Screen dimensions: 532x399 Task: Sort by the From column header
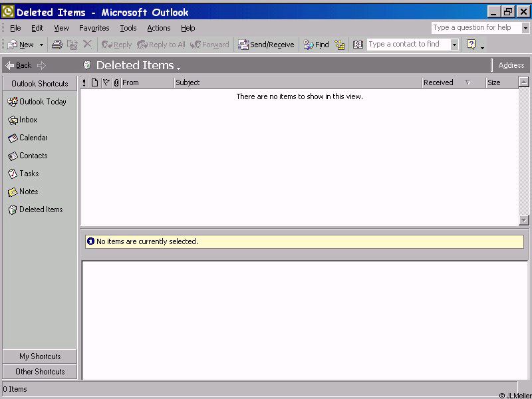pos(148,82)
